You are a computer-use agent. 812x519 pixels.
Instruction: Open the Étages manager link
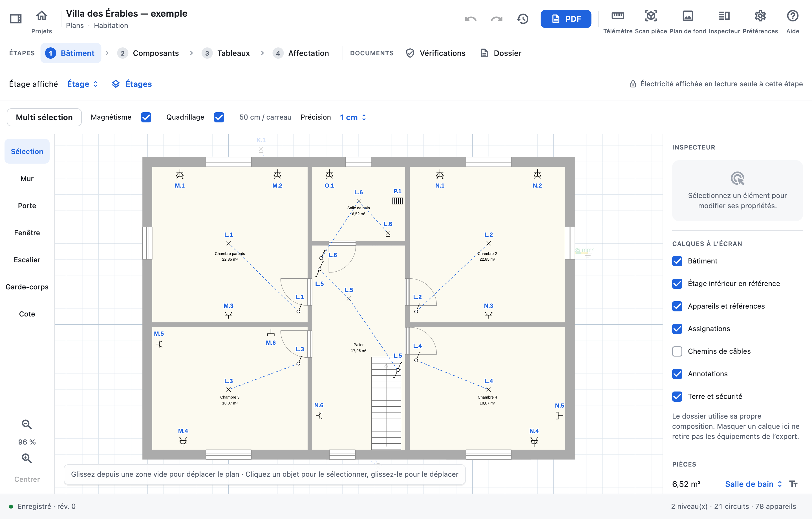pos(132,84)
